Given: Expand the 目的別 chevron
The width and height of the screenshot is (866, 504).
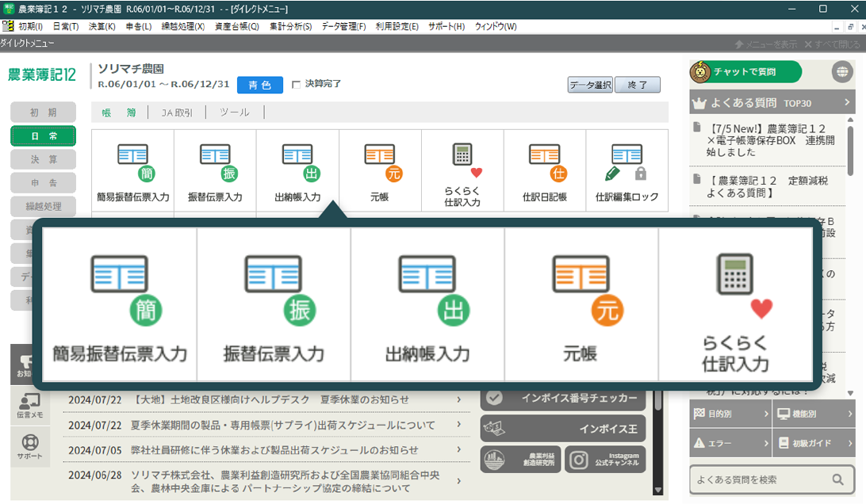Looking at the screenshot, I should [x=766, y=414].
